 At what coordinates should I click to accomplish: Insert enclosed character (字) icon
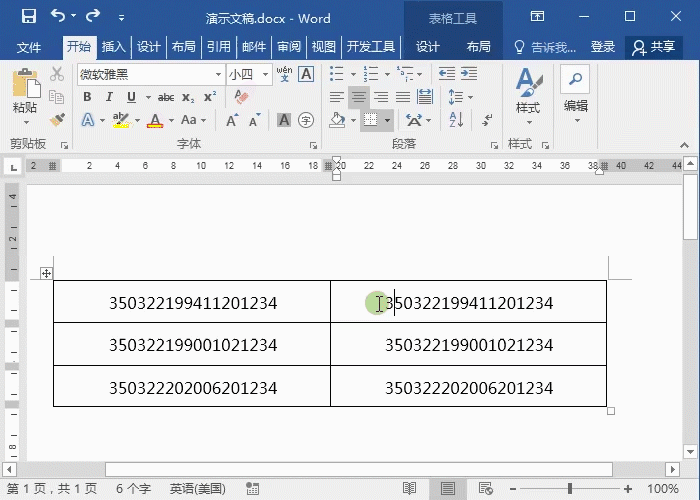306,120
